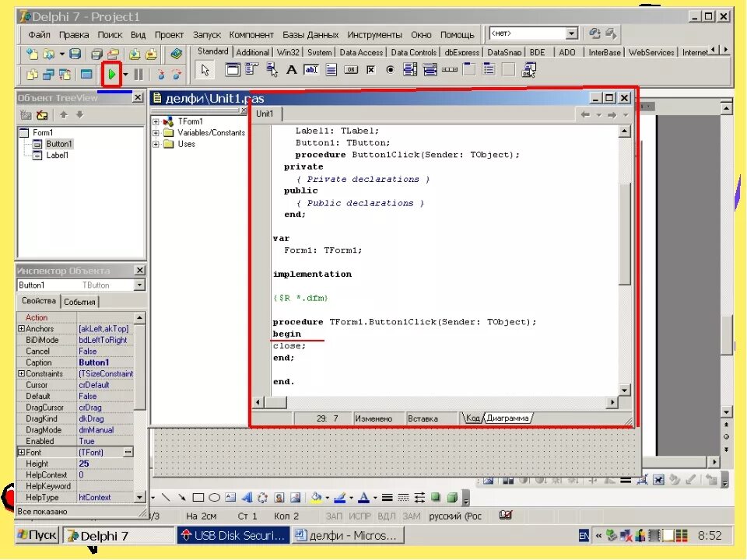Viewport: 747px width, 560px height.
Task: Switch to делфи - Microsoft Word taskbar button
Action: 347,536
